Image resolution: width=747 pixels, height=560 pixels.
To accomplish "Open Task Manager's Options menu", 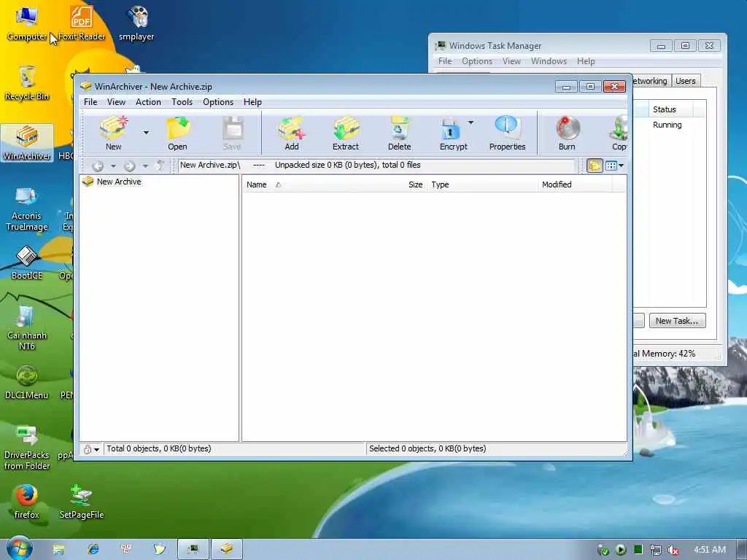I will pyautogui.click(x=477, y=61).
